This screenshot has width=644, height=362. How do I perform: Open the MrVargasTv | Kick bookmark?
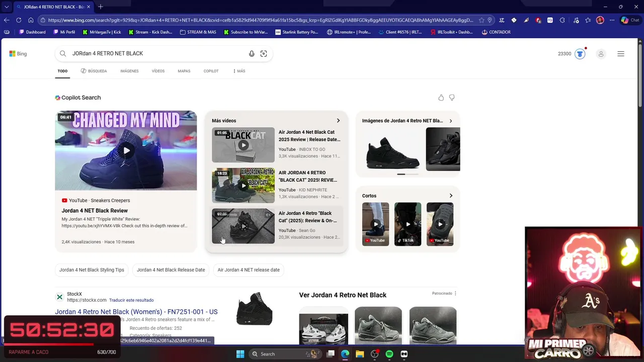tap(102, 32)
